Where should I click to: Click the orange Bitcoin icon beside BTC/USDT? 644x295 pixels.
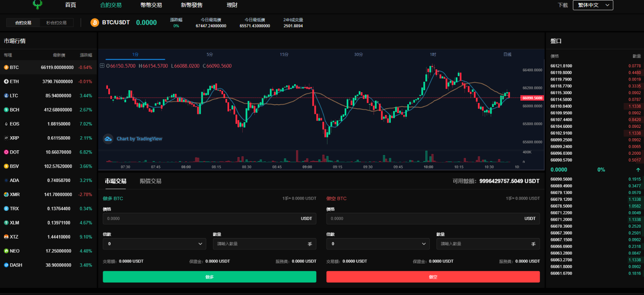tap(95, 23)
